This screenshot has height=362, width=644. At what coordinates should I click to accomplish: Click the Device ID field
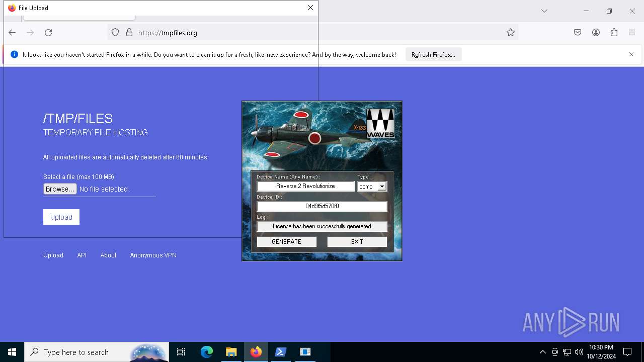pos(322,206)
